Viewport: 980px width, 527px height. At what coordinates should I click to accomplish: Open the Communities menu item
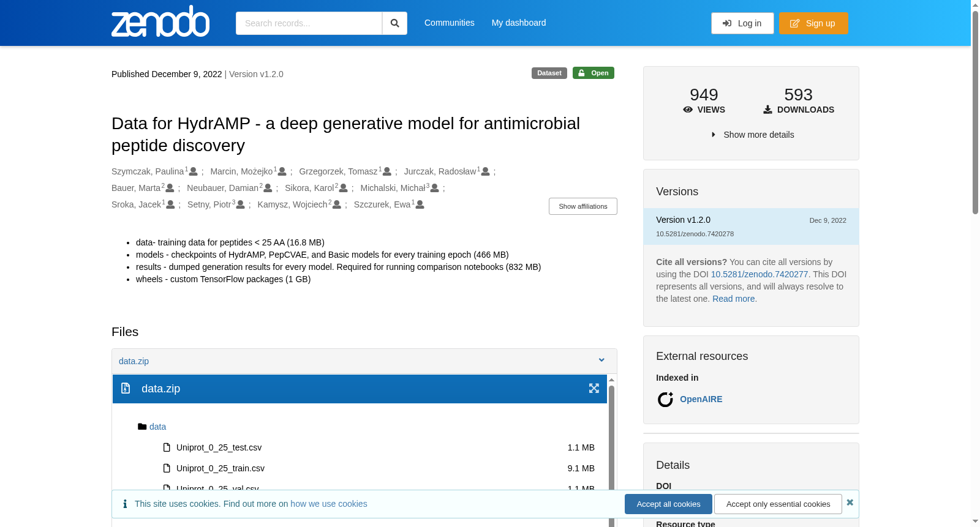pyautogui.click(x=449, y=23)
